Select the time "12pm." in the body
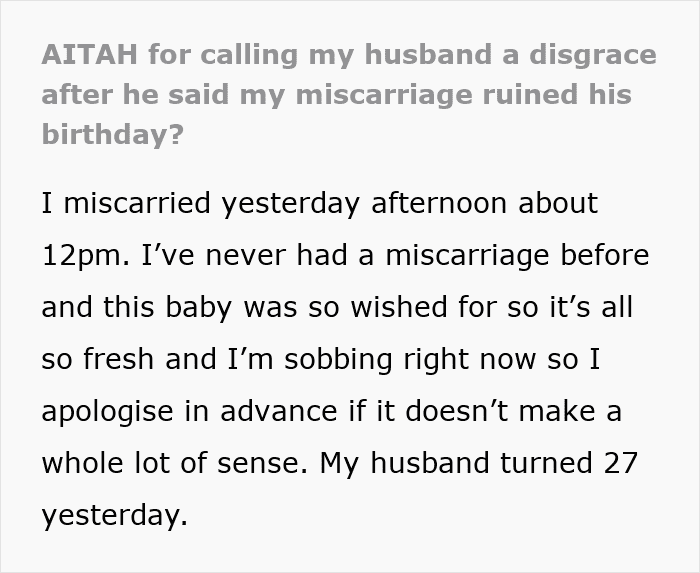Viewport: 700px width, 573px height. pos(86,256)
